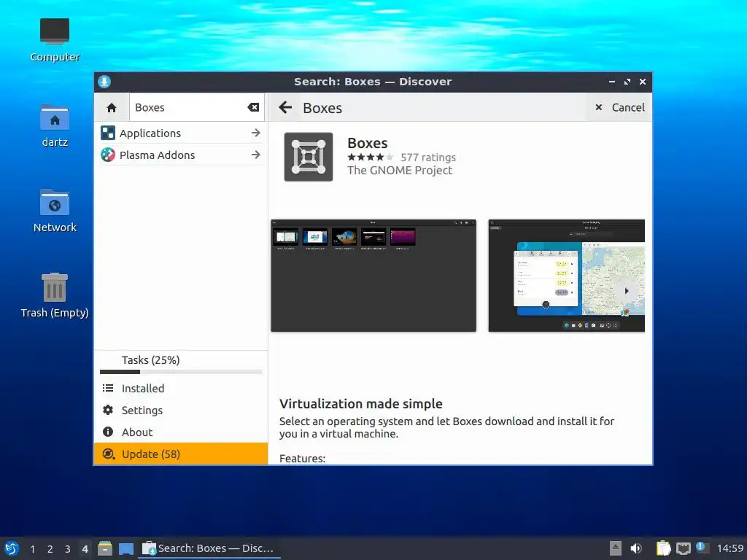This screenshot has height=560, width=747.
Task: Select the Search: Boxes Discover taskbar entry
Action: tap(209, 548)
